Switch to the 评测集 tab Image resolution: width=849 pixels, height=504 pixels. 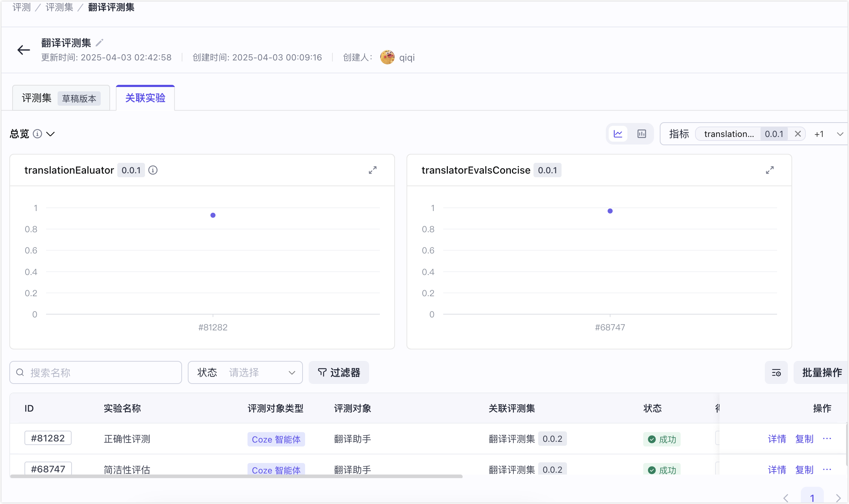coord(61,98)
